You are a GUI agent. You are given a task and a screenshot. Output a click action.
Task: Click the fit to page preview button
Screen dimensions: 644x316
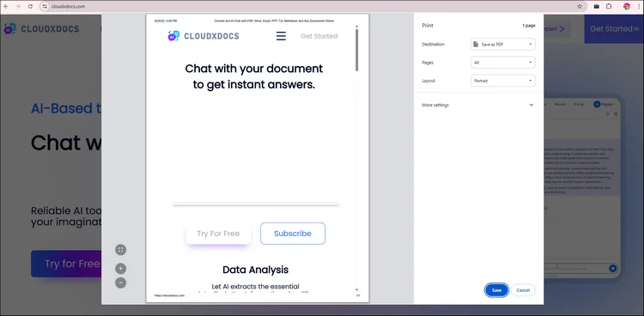[x=120, y=249]
